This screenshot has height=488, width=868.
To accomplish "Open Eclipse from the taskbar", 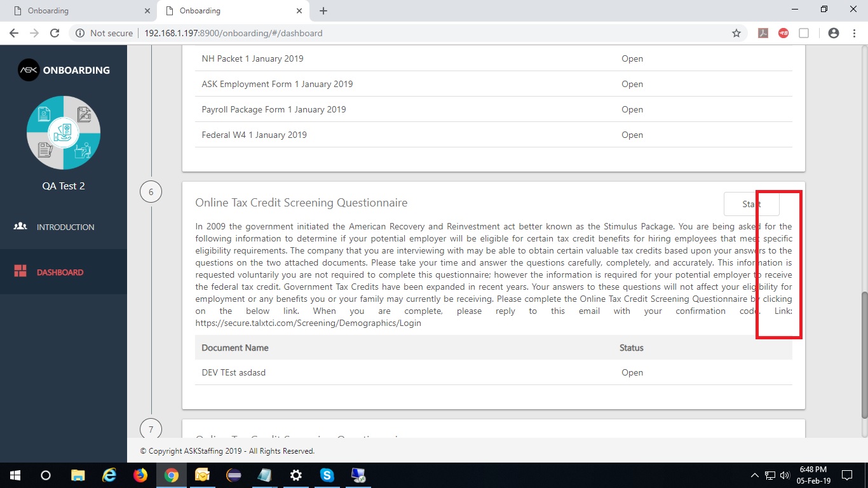I will 234,475.
